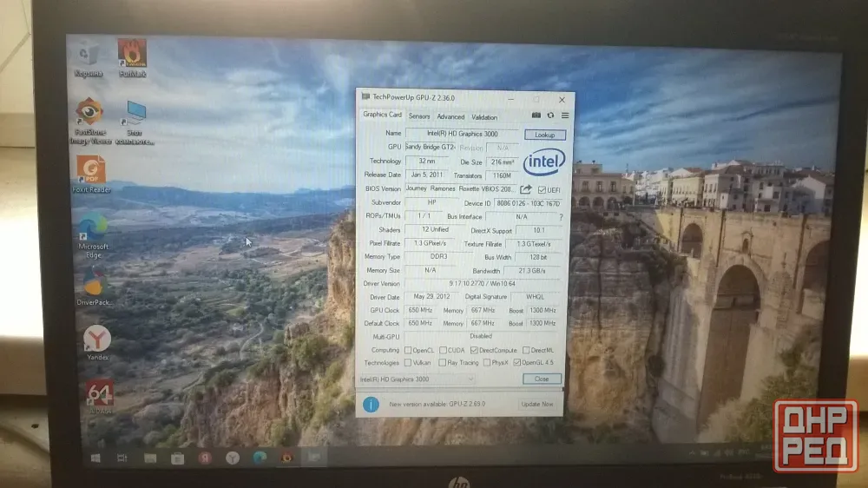Switch to the Sensors tab

(419, 116)
